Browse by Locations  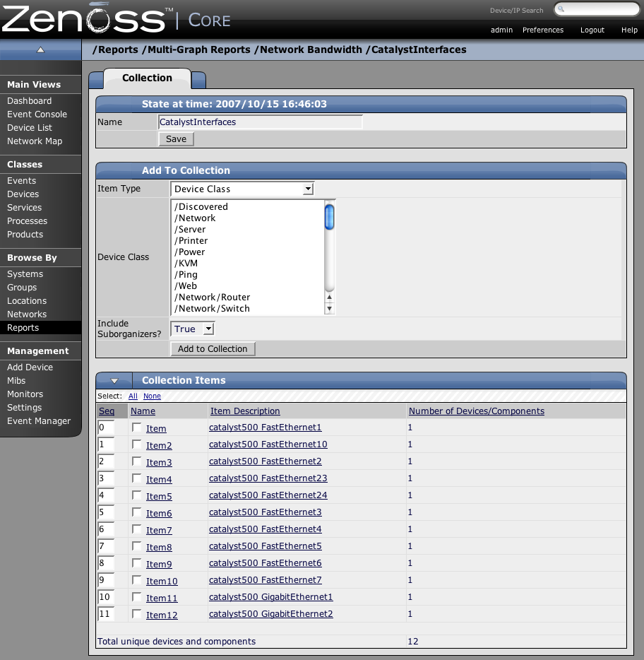pos(27,301)
